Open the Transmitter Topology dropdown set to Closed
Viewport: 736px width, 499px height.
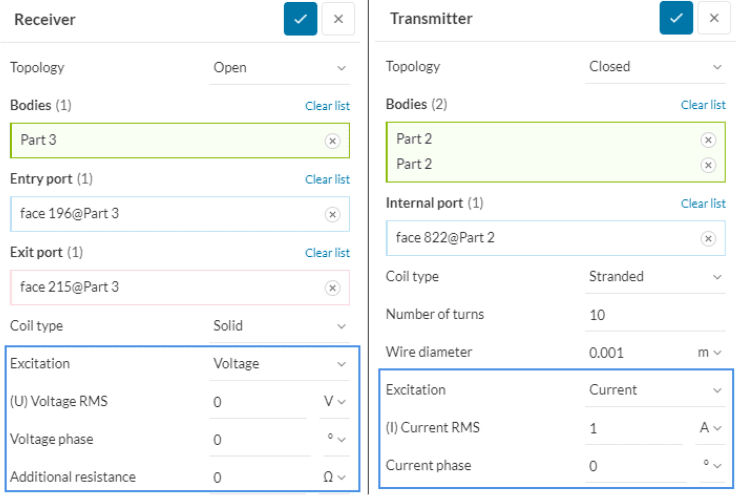(x=655, y=67)
